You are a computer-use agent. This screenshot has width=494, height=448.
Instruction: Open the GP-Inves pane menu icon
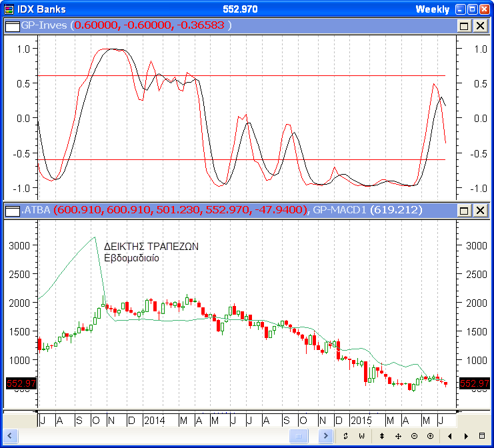click(x=13, y=26)
